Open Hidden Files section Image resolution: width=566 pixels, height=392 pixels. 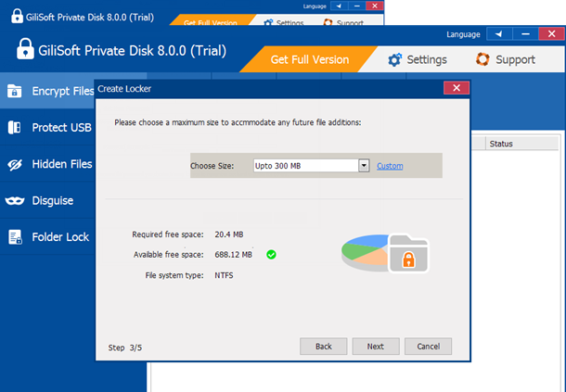47,164
